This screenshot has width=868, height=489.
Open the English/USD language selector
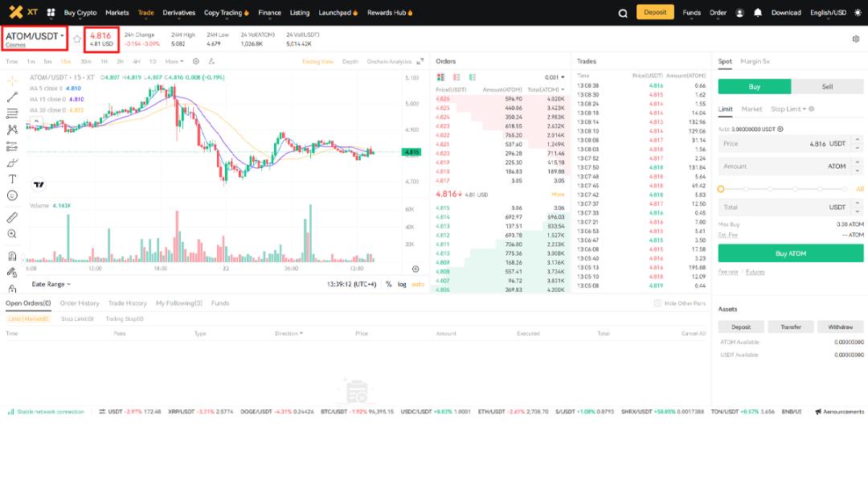(828, 13)
